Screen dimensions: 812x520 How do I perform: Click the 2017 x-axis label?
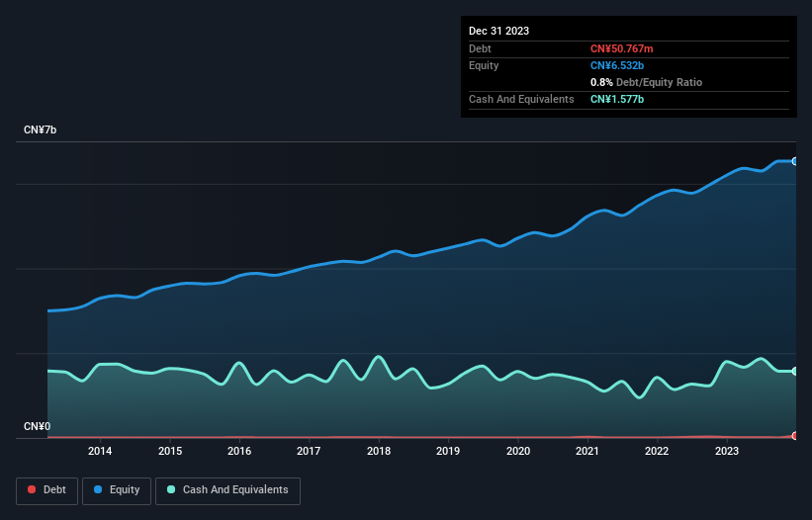(309, 451)
